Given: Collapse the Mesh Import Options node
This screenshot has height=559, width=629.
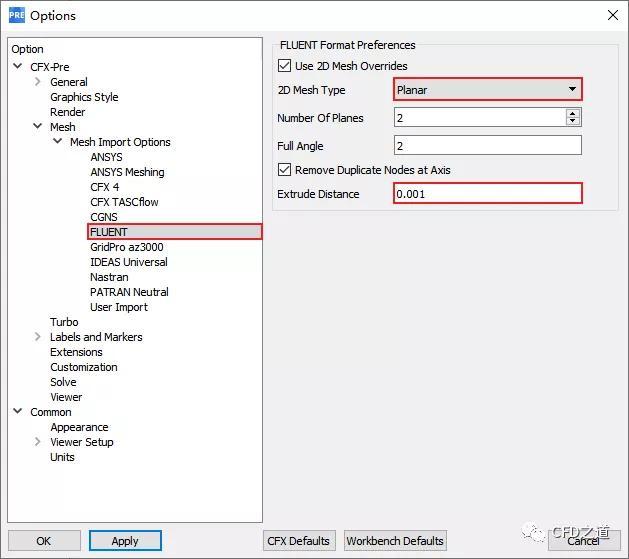Looking at the screenshot, I should pos(58,141).
